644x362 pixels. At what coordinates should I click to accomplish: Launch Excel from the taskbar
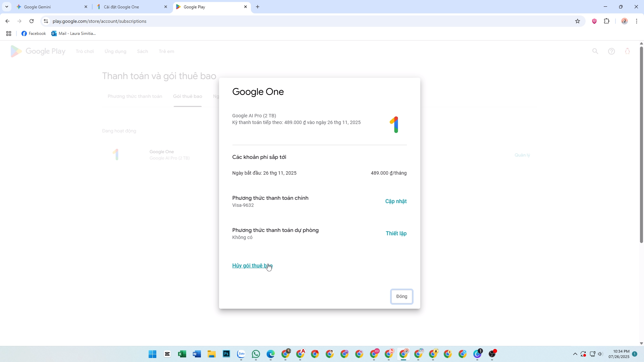pos(182,354)
